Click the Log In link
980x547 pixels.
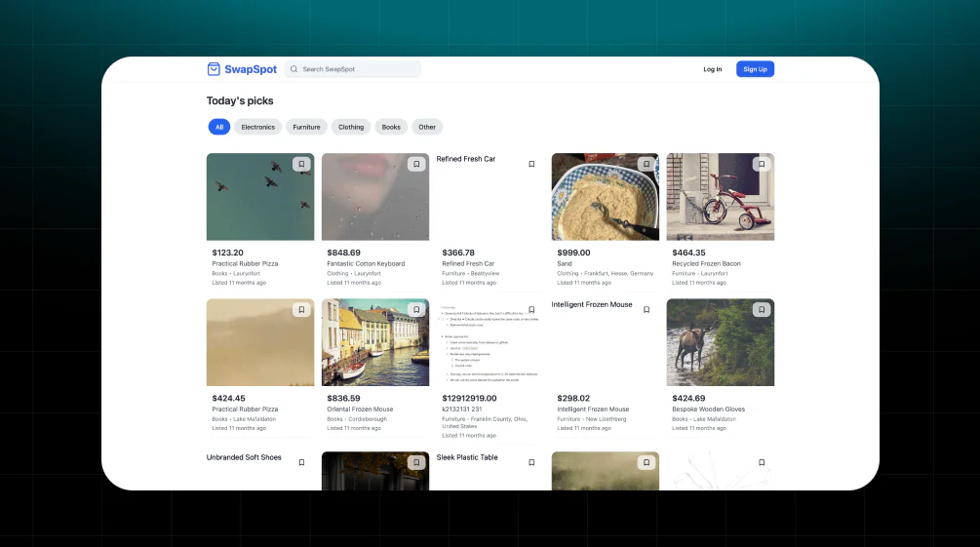pyautogui.click(x=713, y=69)
